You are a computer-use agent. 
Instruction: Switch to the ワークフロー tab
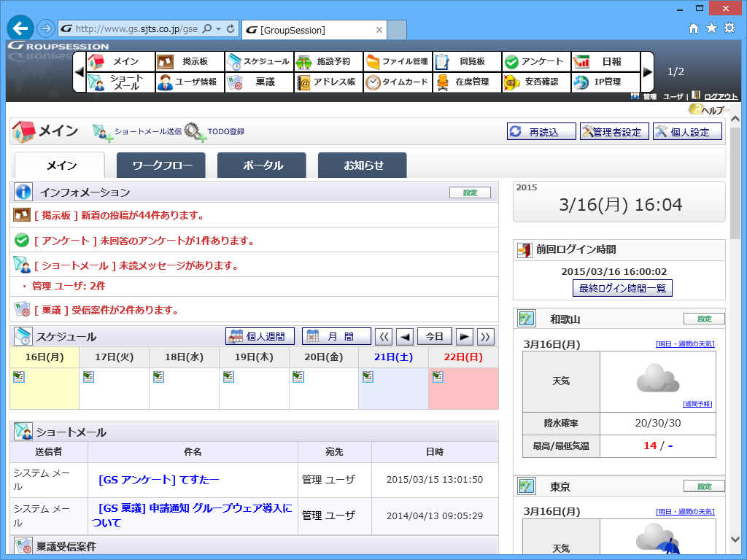point(160,165)
